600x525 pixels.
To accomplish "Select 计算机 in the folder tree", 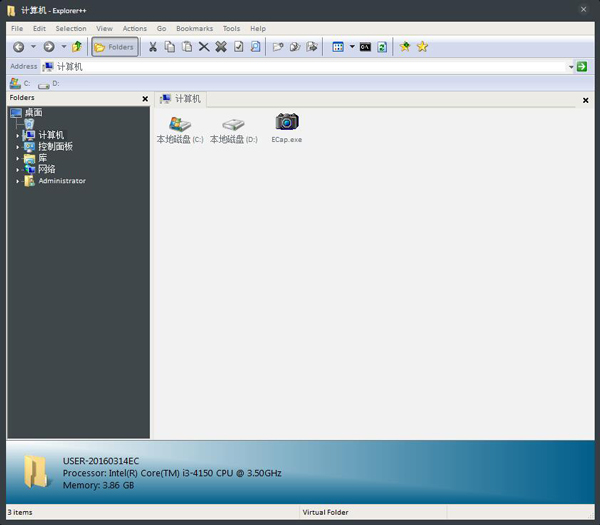I will (51, 135).
